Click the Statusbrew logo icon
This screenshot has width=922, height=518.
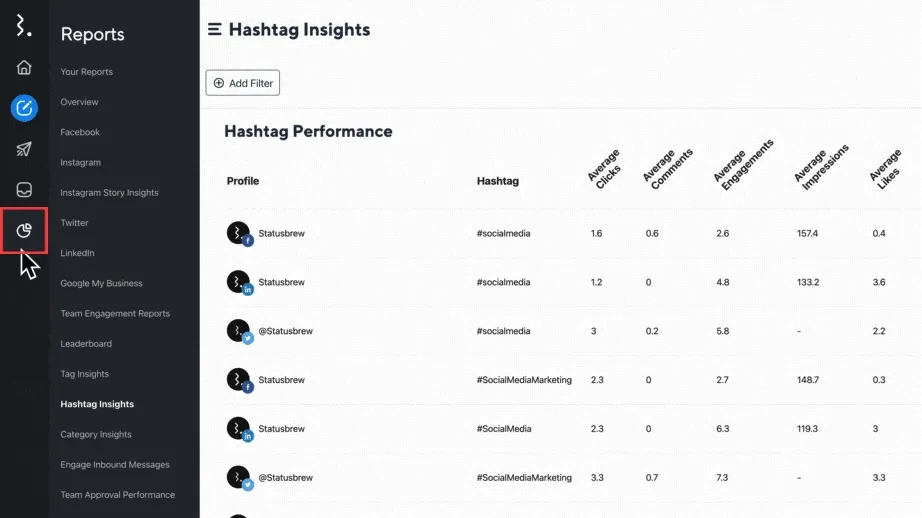pos(24,25)
